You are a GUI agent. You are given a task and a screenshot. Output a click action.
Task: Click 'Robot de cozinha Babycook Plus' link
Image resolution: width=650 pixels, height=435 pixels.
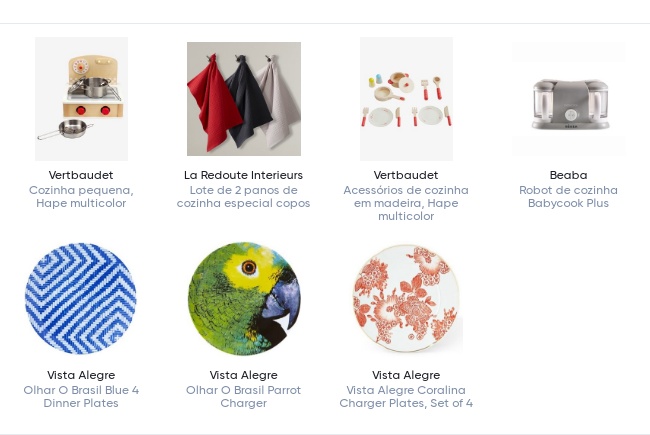(x=568, y=197)
